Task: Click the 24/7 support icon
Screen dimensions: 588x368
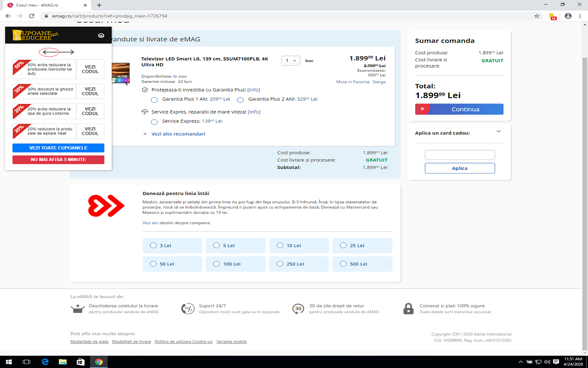Action: pos(188,309)
